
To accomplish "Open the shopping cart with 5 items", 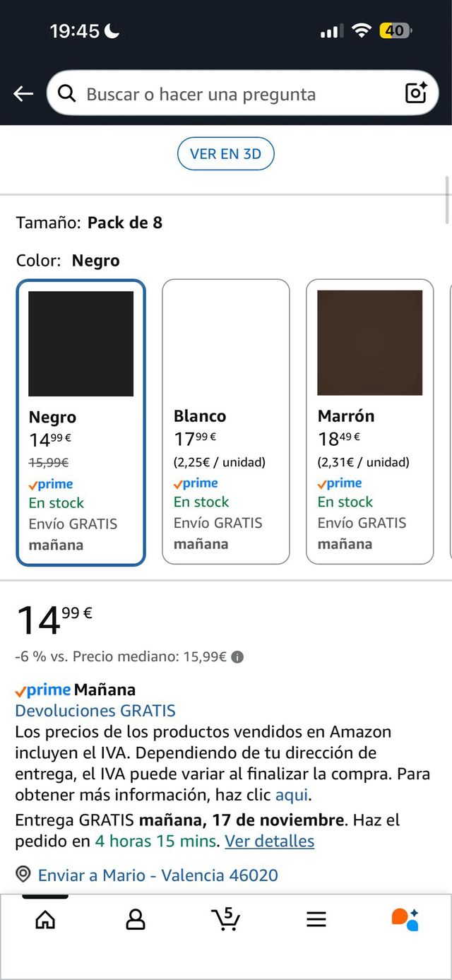I will tap(225, 919).
